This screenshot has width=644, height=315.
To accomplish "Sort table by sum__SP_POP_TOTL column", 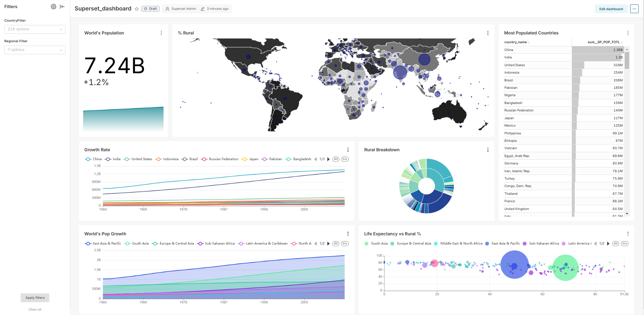I will click(x=603, y=42).
